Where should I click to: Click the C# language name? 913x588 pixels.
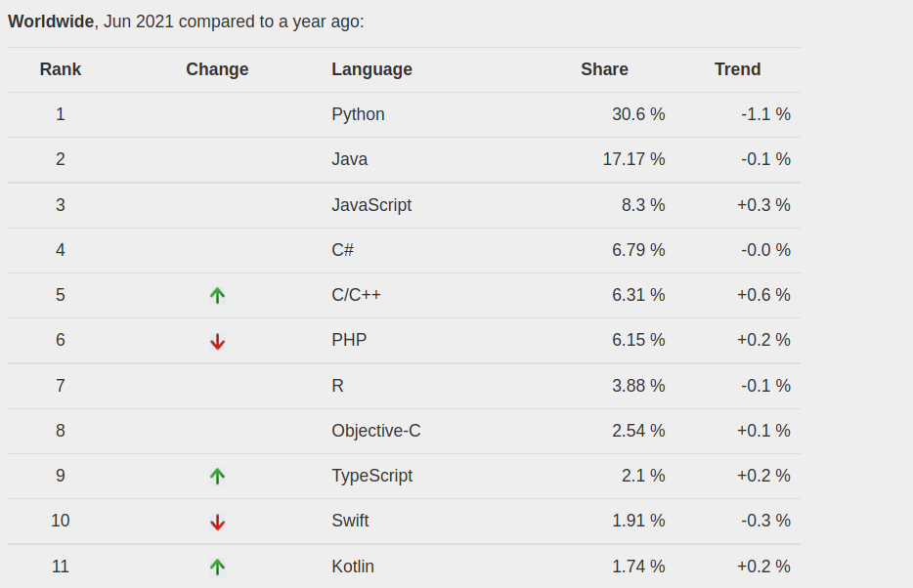point(342,250)
